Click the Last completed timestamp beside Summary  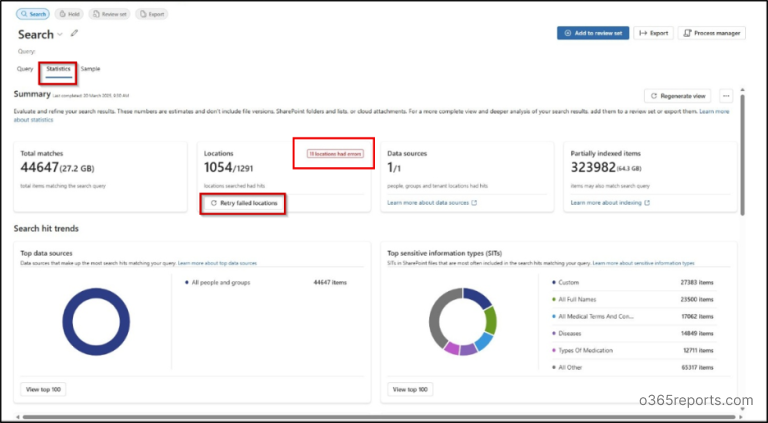tap(91, 95)
